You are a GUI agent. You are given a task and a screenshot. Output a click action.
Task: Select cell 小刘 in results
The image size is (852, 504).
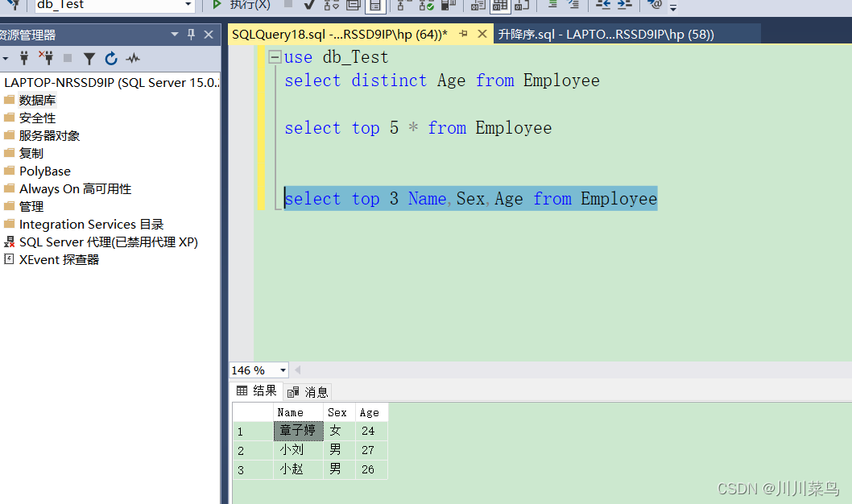(298, 450)
